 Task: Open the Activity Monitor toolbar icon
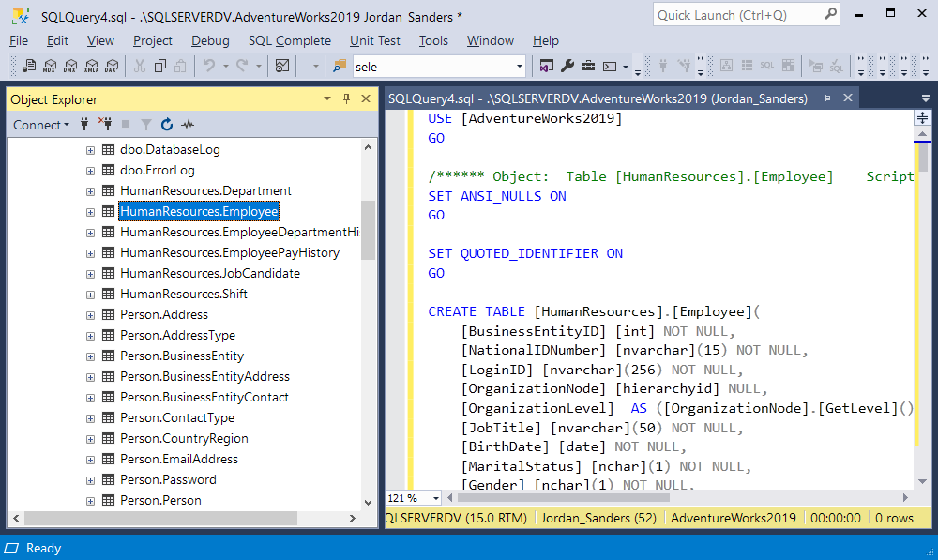pos(282,66)
